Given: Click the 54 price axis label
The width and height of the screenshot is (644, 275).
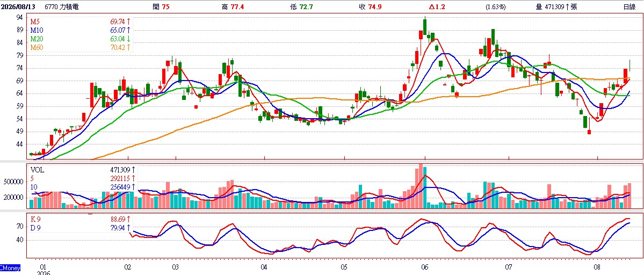Looking at the screenshot, I should pyautogui.click(x=20, y=119).
